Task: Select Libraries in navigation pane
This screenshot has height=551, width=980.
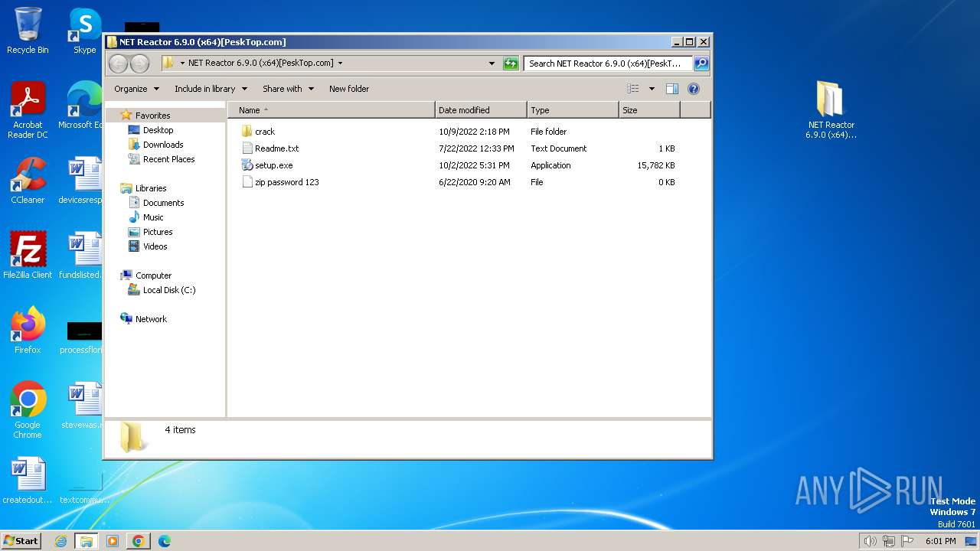Action: (151, 188)
